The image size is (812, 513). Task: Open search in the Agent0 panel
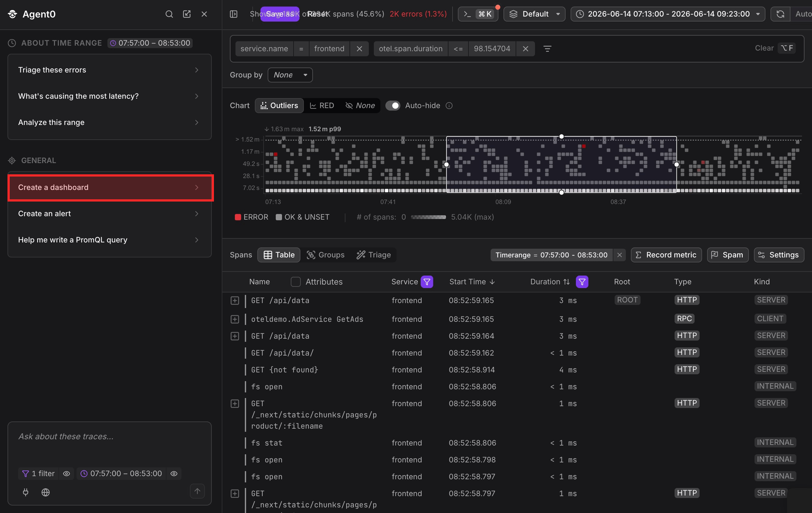click(169, 14)
